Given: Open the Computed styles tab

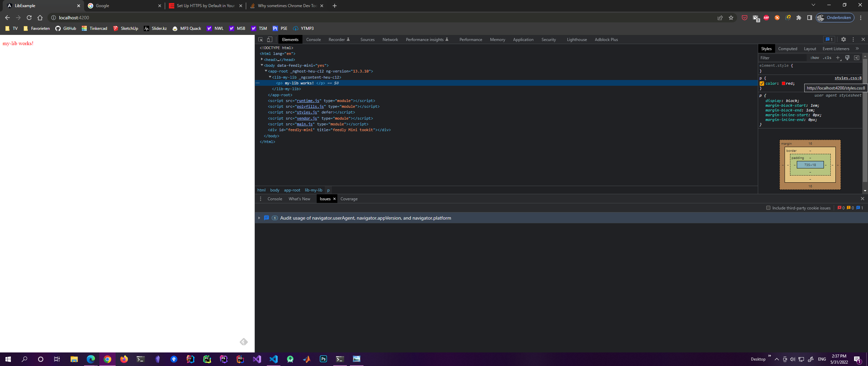Looking at the screenshot, I should pyautogui.click(x=787, y=48).
